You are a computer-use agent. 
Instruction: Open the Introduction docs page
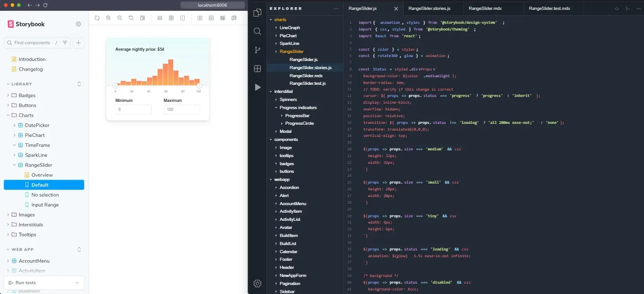click(x=32, y=59)
